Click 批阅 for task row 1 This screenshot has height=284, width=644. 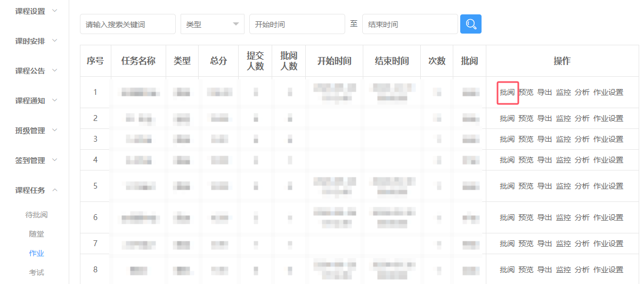point(507,92)
